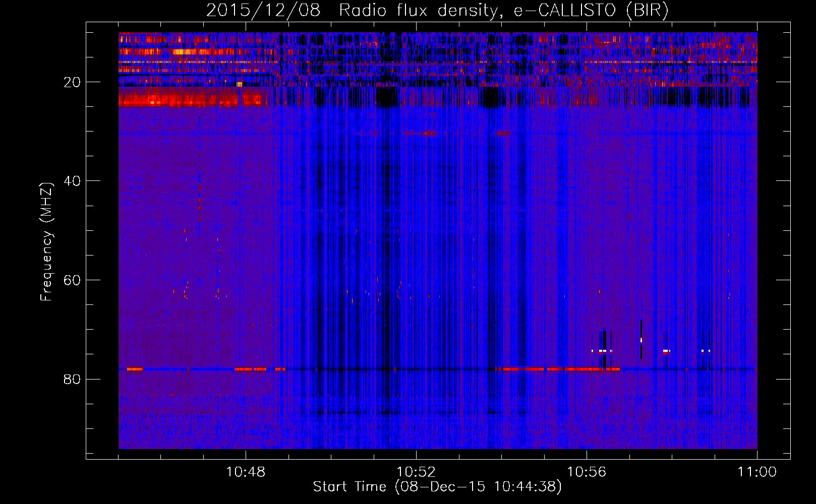Click the 'Start Time (08-Dec-15 10:44:38)' label
Screen dimensions: 816x504
pos(437,487)
